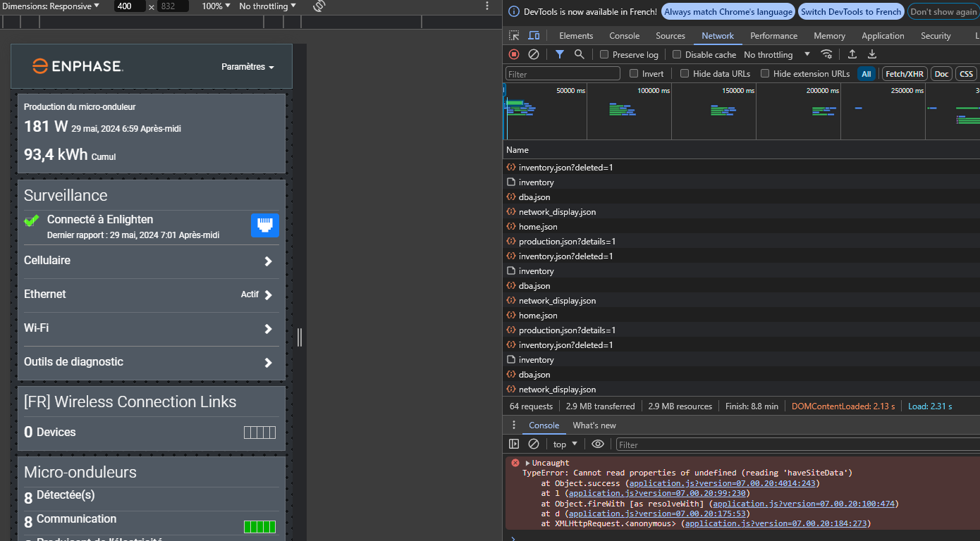Enable the Preserve log checkbox

pyautogui.click(x=604, y=54)
